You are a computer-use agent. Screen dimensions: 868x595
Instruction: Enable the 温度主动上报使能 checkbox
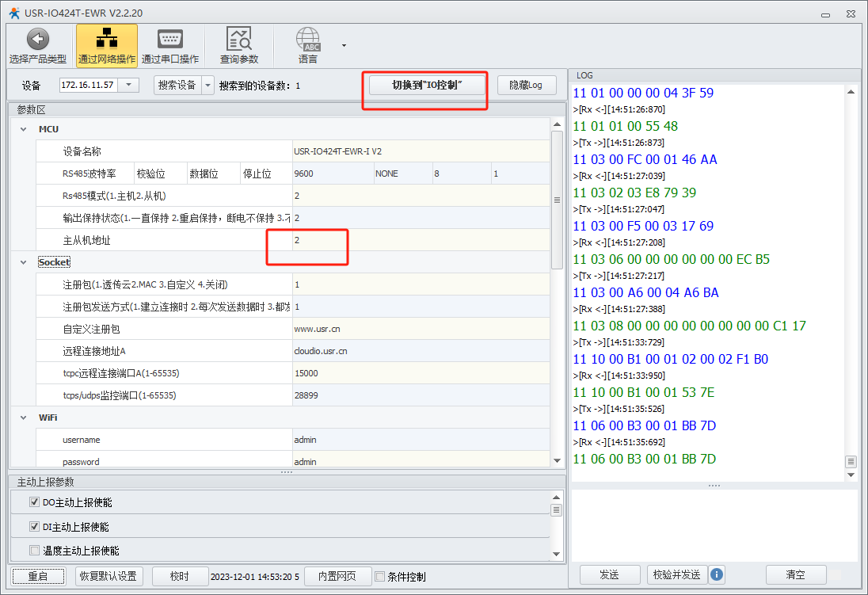34,551
